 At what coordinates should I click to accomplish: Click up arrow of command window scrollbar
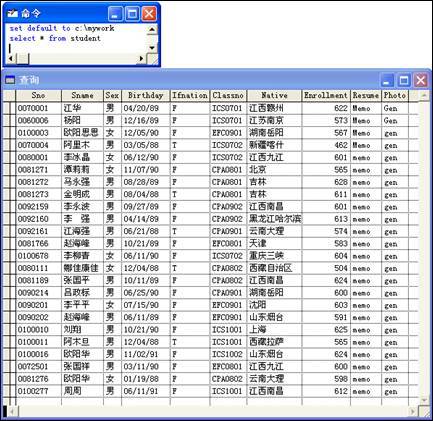(x=152, y=29)
